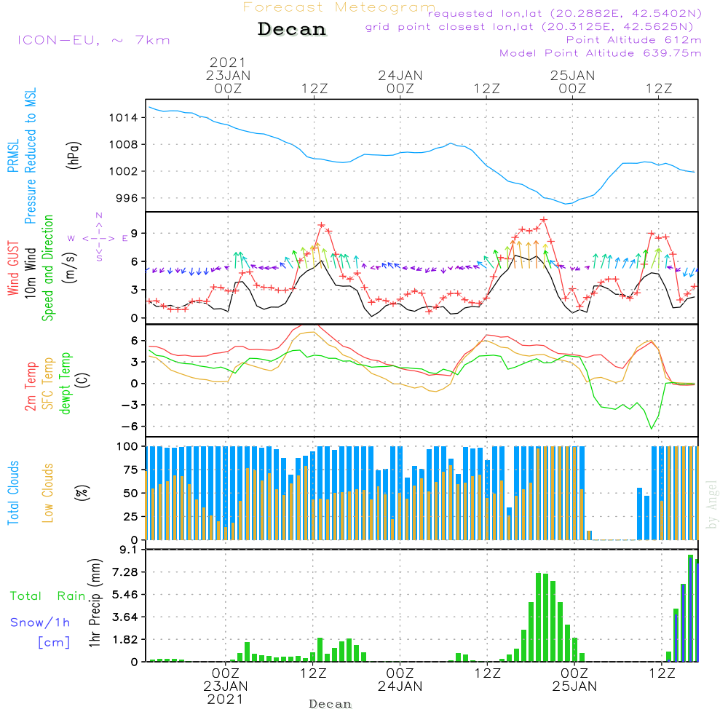The height and width of the screenshot is (728, 728).
Task: Click the top axis '25JAN 00Z' label
Action: 572,82
